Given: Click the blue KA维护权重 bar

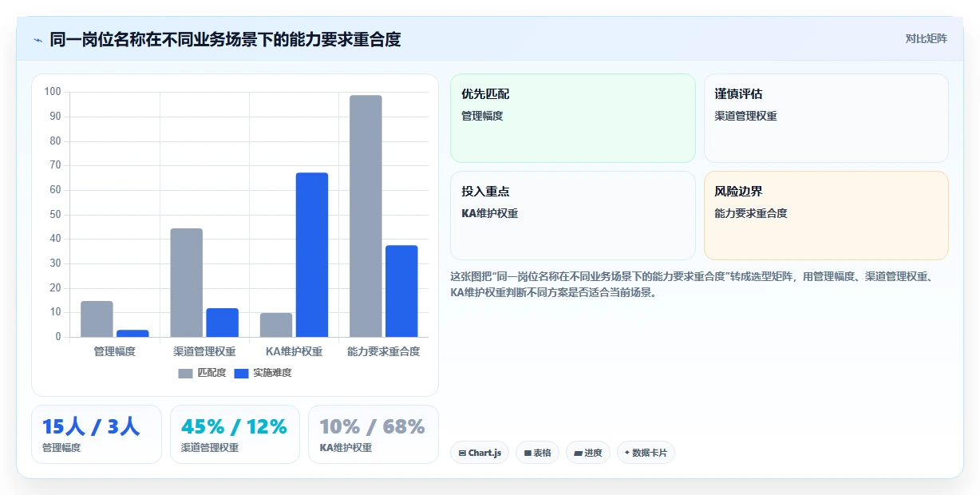Looking at the screenshot, I should pos(312,255).
